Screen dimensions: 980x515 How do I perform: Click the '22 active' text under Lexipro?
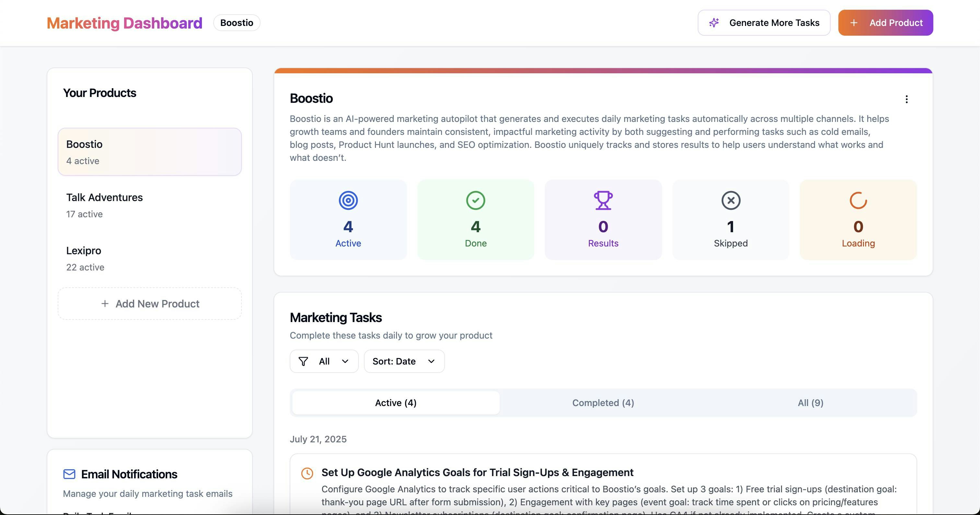click(85, 267)
